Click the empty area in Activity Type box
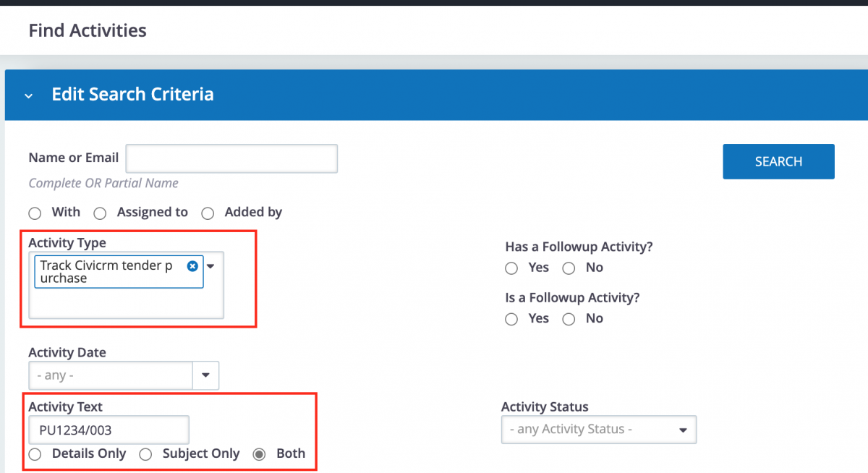Image resolution: width=868 pixels, height=473 pixels. point(126,304)
